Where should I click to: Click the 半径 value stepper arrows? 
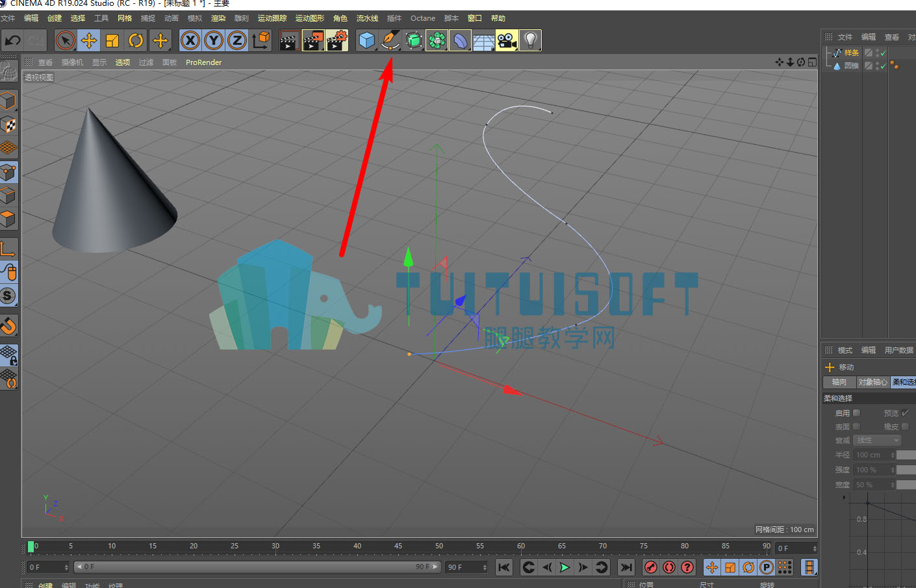(893, 455)
